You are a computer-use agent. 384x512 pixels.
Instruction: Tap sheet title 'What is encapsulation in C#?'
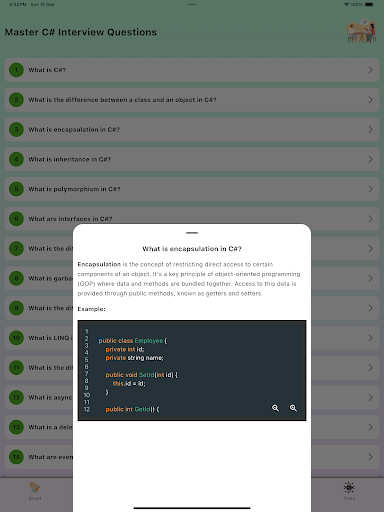[x=192, y=249]
